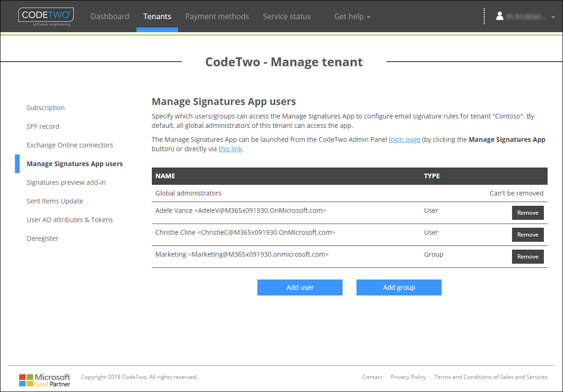Click Adele Vance email entry

[x=241, y=210]
